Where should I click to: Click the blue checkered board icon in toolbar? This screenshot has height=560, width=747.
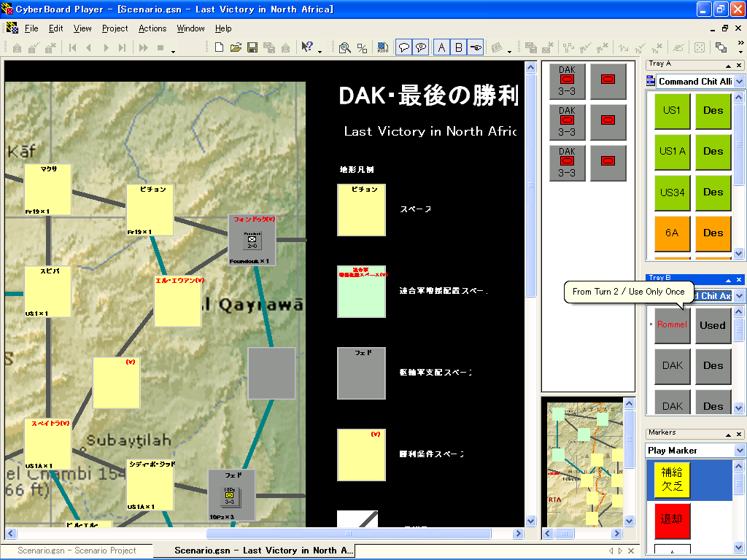tap(382, 47)
